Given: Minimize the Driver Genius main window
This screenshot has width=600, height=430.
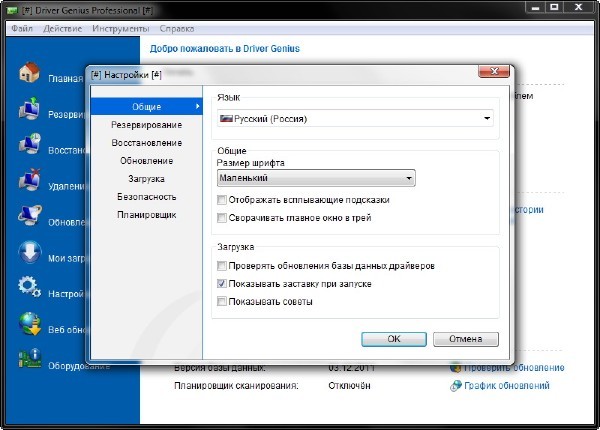Looking at the screenshot, I should coord(535,8).
